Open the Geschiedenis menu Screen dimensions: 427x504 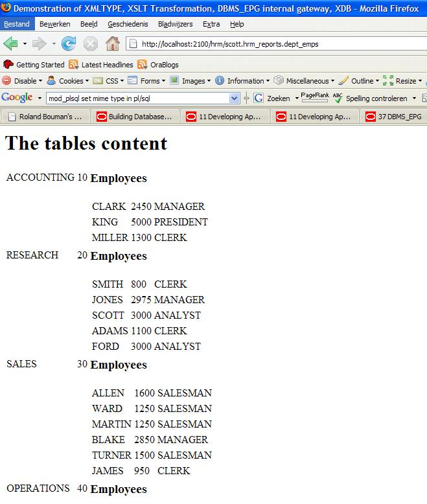pyautogui.click(x=128, y=24)
